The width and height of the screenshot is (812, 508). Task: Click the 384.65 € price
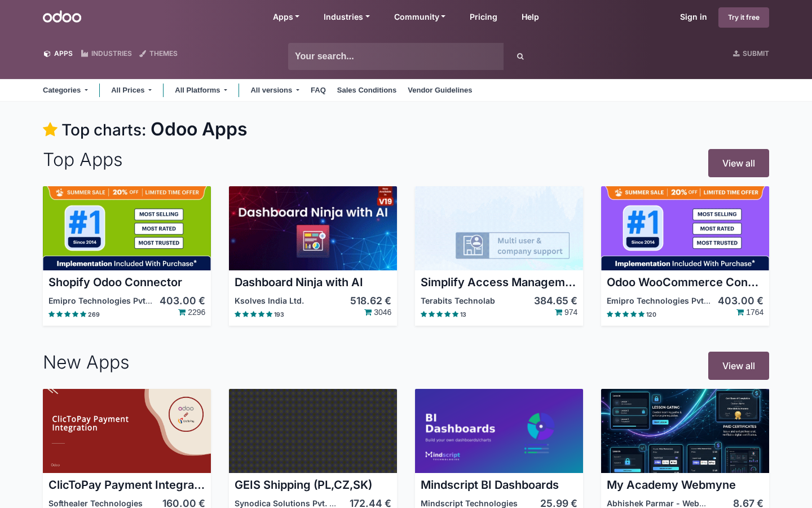click(x=555, y=301)
